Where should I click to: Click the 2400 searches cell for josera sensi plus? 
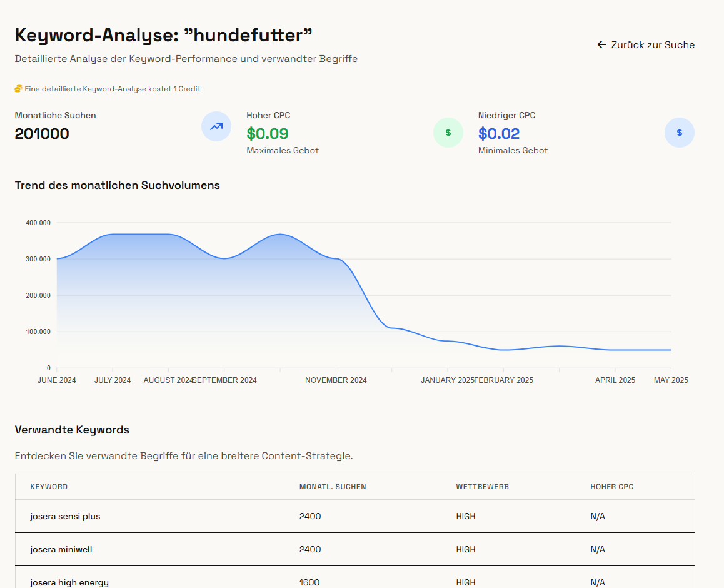pyautogui.click(x=310, y=516)
